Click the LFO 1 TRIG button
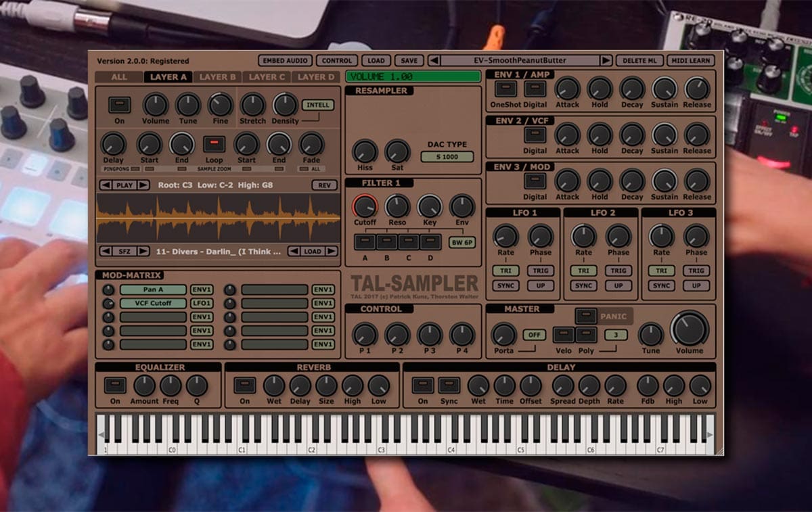Screen dimensions: 812x512 pyautogui.click(x=539, y=271)
